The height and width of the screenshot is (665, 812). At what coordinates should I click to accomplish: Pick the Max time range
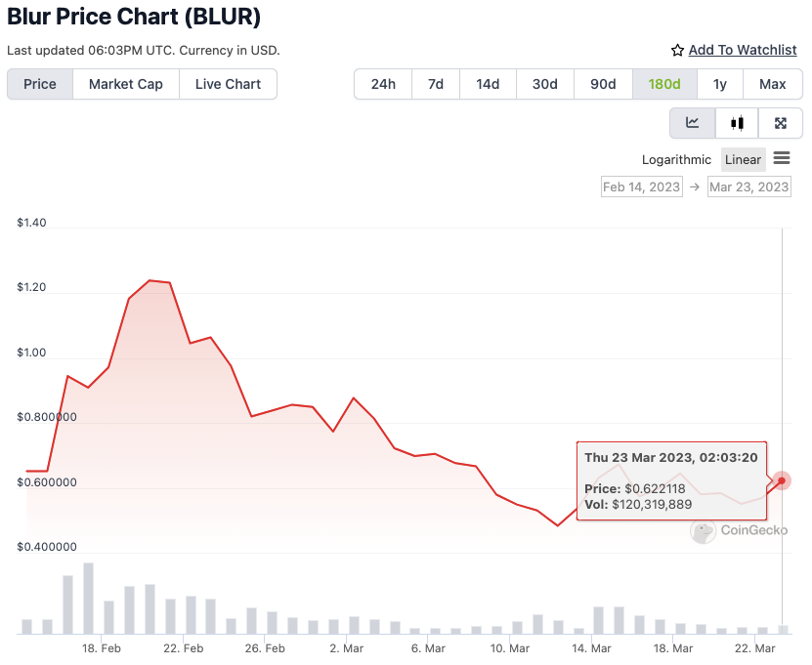tap(772, 84)
